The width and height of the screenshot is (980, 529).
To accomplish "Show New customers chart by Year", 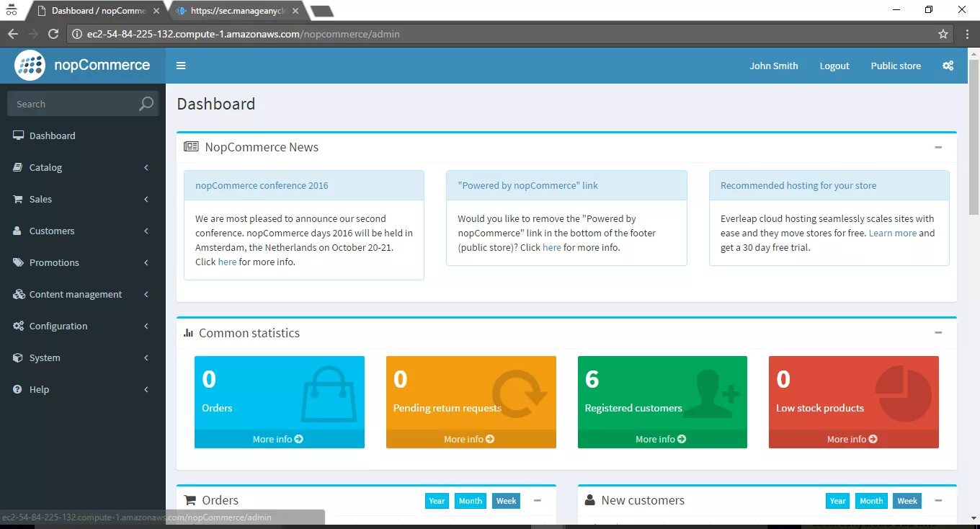I will [x=837, y=501].
